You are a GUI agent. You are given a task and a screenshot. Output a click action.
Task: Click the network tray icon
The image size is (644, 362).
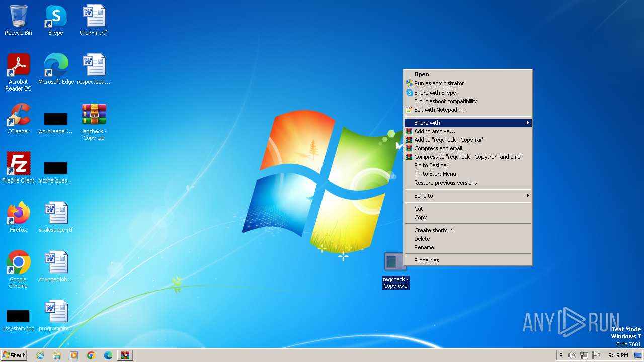(x=584, y=355)
